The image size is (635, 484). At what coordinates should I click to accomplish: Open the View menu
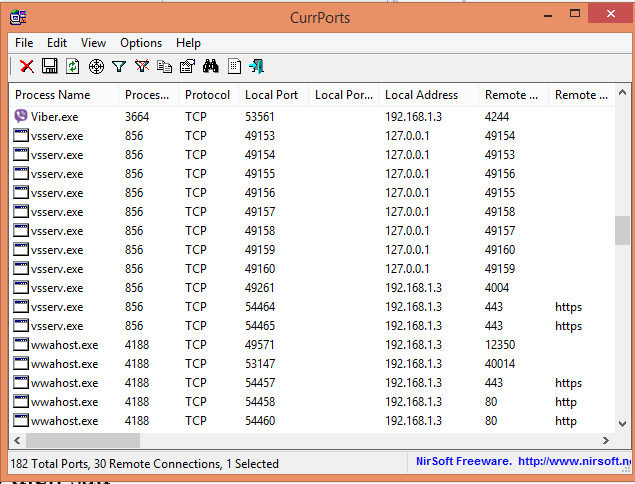[x=93, y=43]
